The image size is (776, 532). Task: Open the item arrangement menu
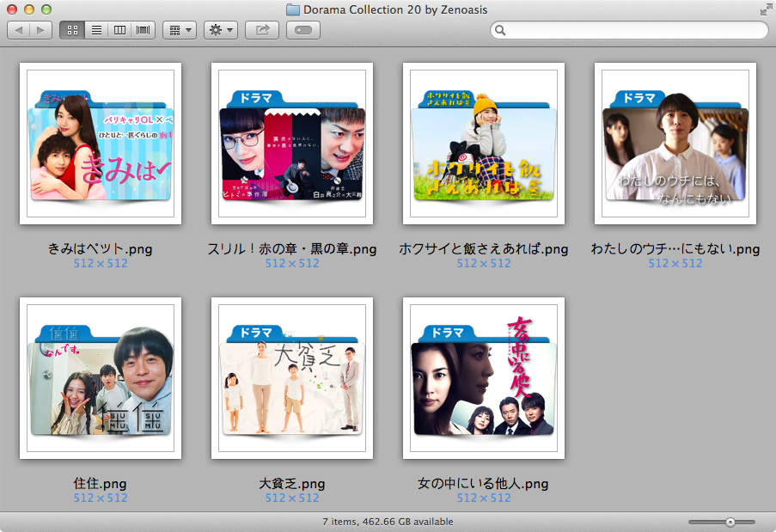pyautogui.click(x=179, y=29)
